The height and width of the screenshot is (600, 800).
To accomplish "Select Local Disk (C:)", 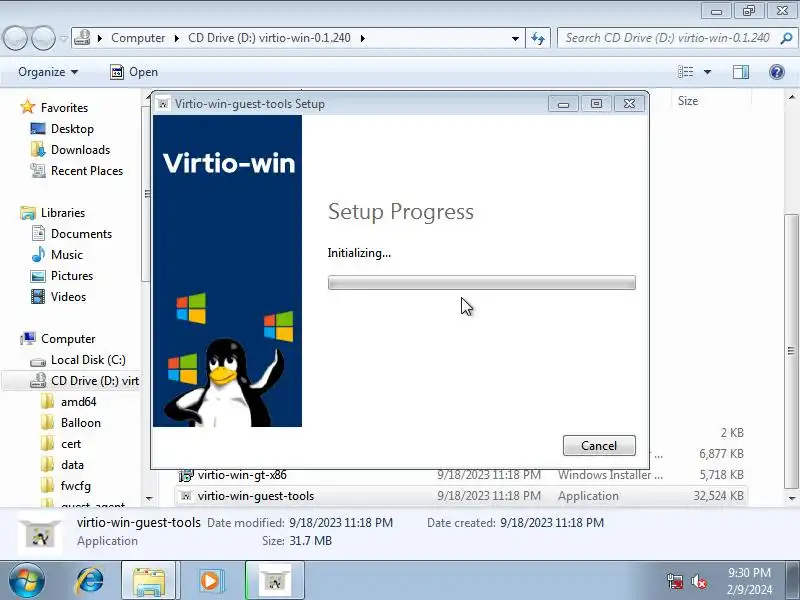I will [88, 360].
